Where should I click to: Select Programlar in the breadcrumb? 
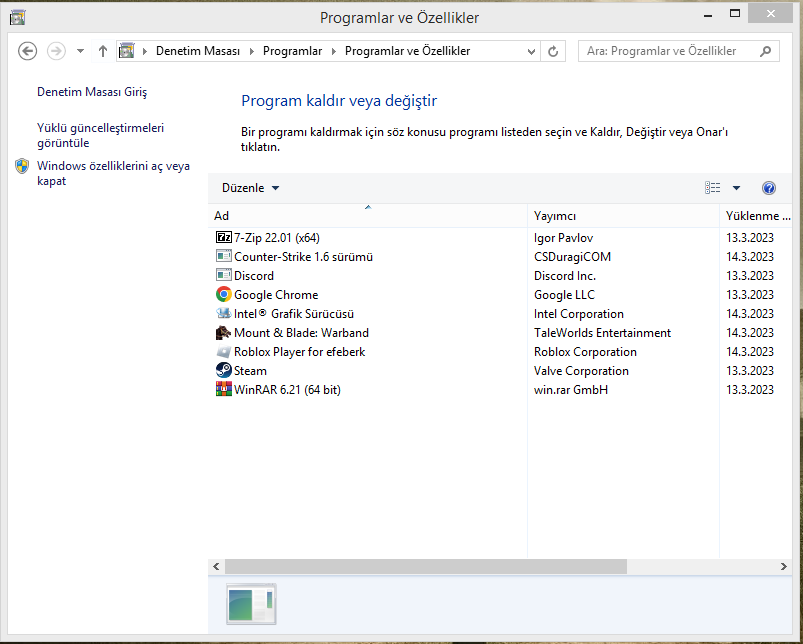point(292,51)
